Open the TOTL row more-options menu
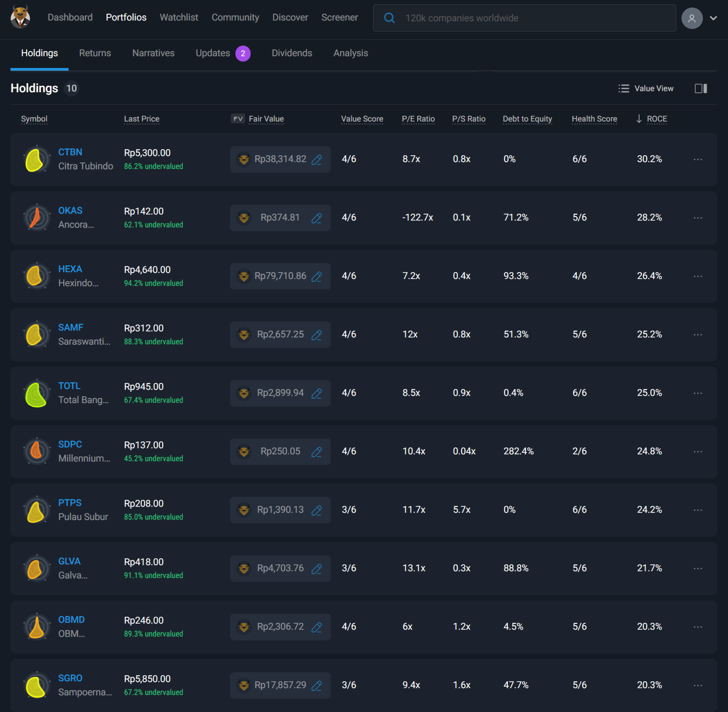The image size is (728, 712). tap(698, 393)
